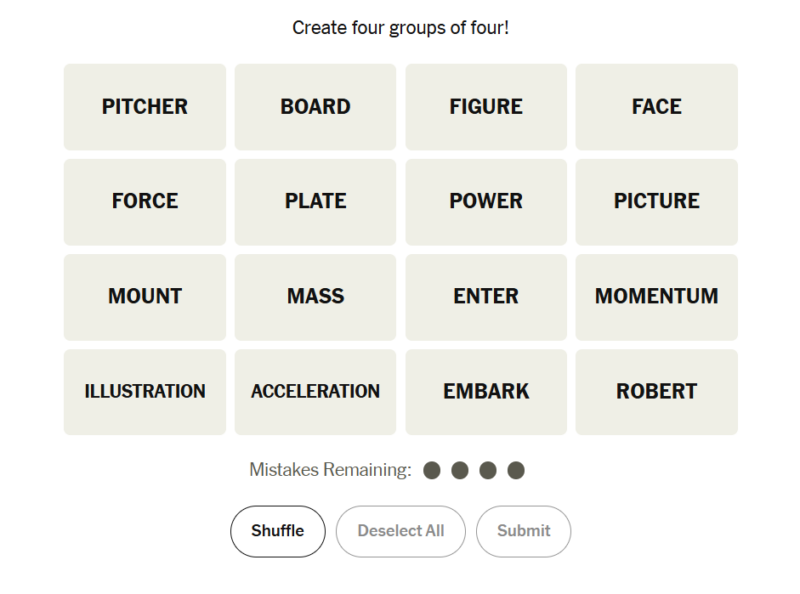Select the POWER word tile
This screenshot has width=800, height=594.
486,202
